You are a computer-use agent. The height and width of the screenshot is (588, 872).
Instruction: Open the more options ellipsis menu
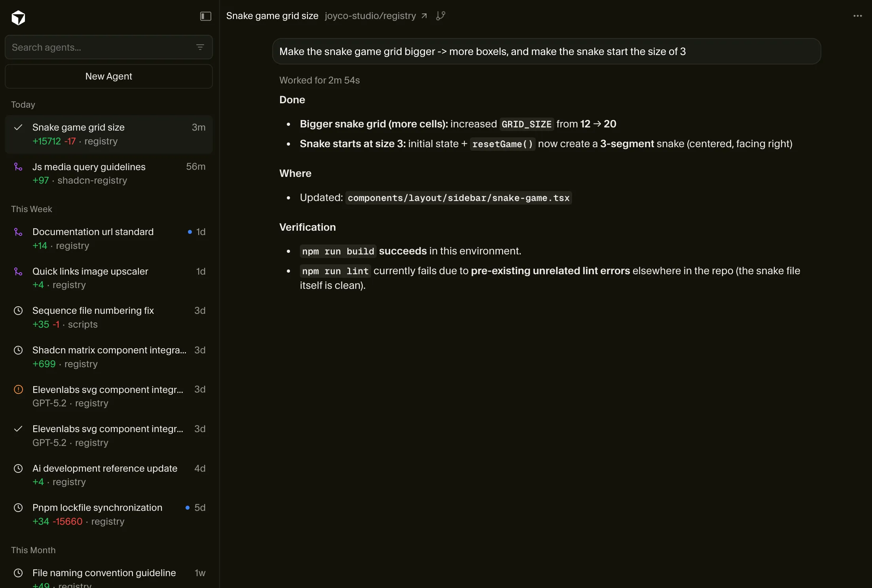tap(857, 16)
